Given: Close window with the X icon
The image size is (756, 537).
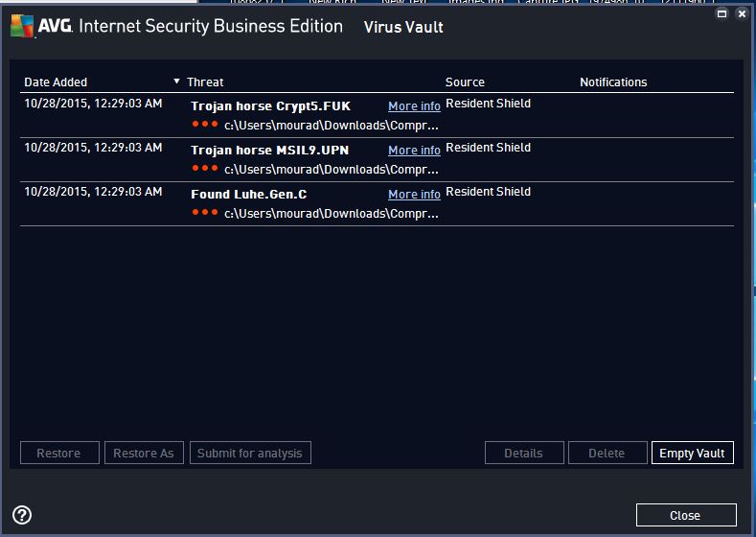Looking at the screenshot, I should coord(742,13).
